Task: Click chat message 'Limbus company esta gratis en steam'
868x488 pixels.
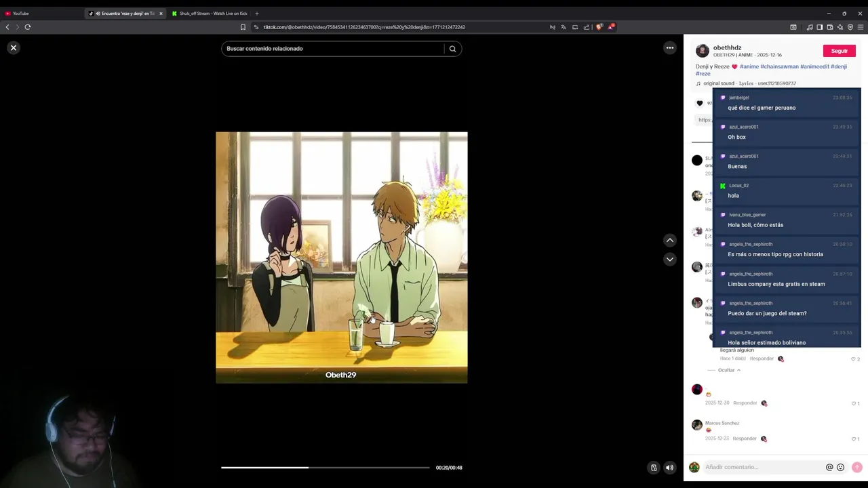Action: point(776,284)
